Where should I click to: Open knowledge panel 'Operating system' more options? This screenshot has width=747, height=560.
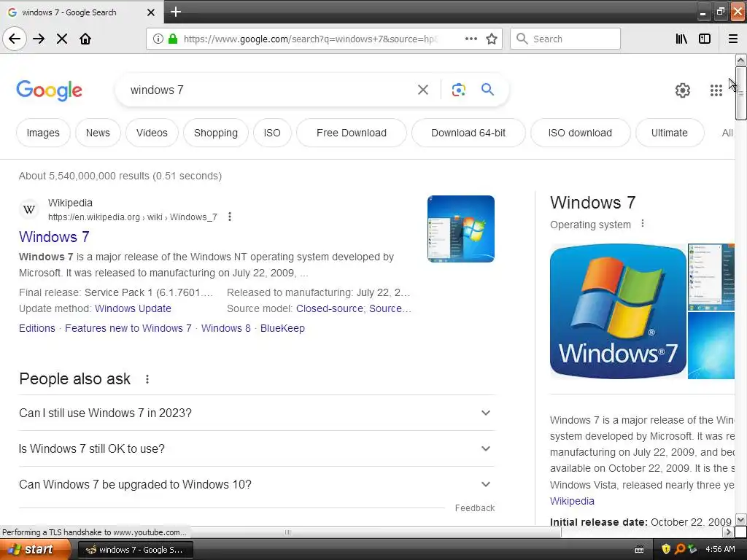click(x=642, y=223)
